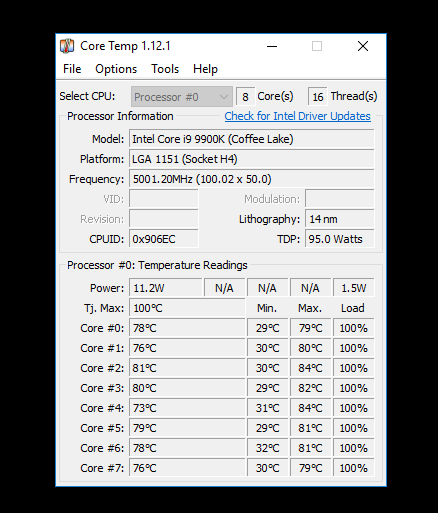Click the Power value 1.5W
The height and width of the screenshot is (513, 438).
tap(354, 288)
